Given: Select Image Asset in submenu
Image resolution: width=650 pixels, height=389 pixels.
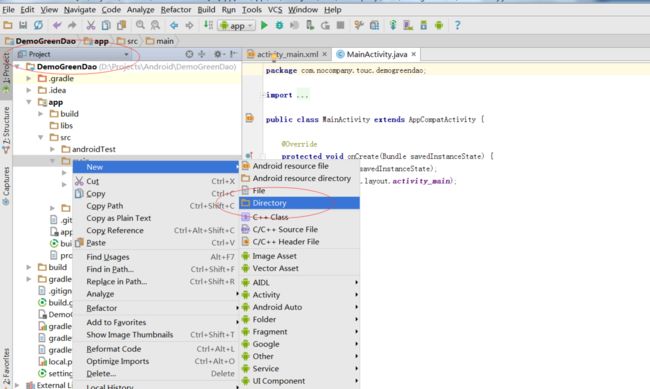Looking at the screenshot, I should pyautogui.click(x=300, y=256).
